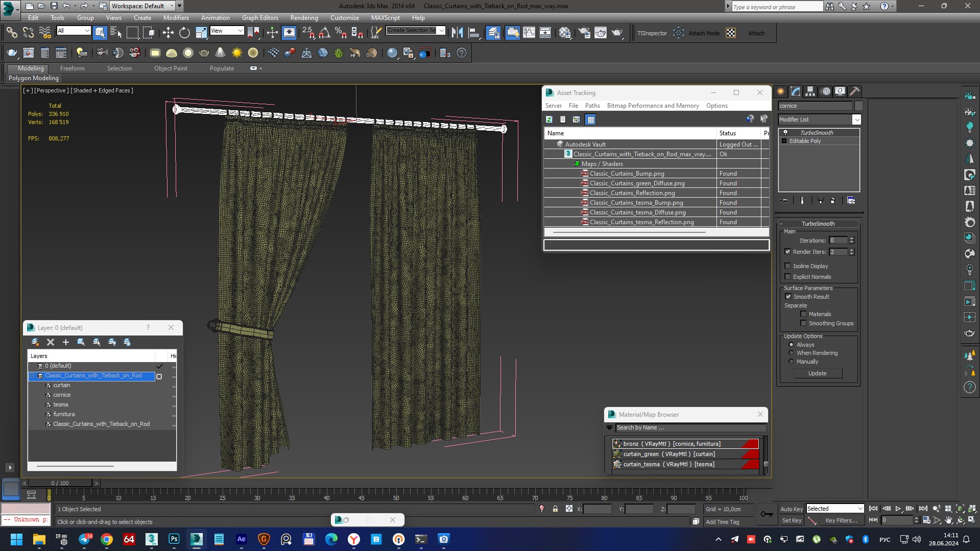Open Render Setup icon

pos(584,33)
